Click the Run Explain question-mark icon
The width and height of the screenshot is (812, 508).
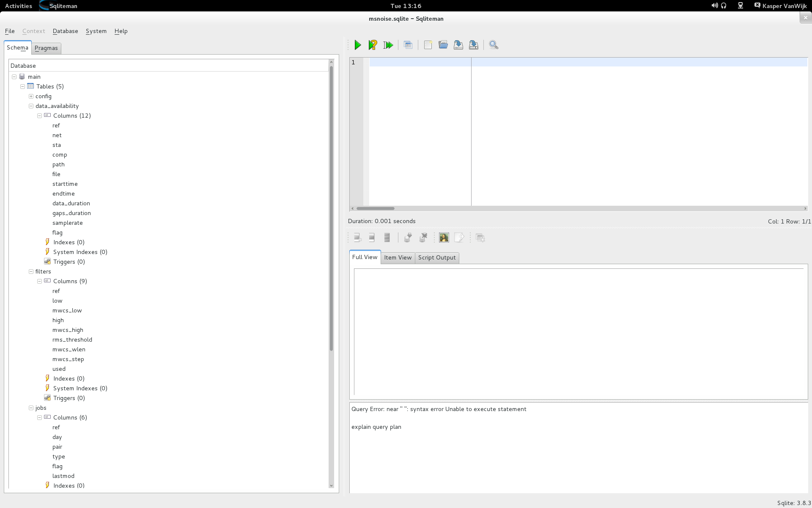[373, 45]
